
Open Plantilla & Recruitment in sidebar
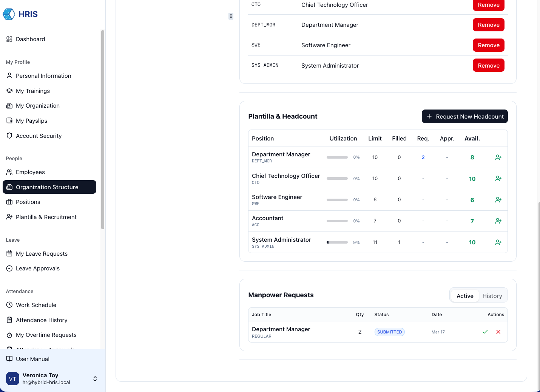[x=46, y=217]
